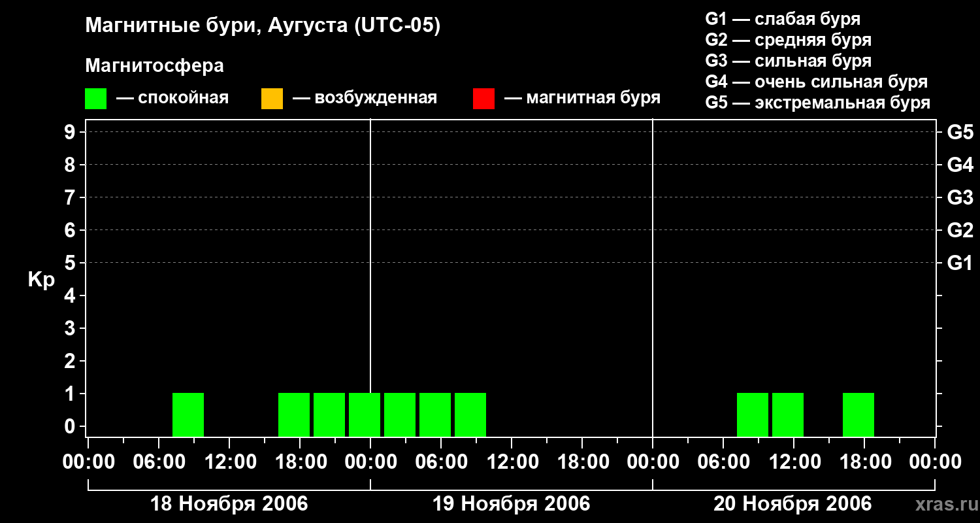Click the 12:00 time label for 18 Ноября

point(229,462)
